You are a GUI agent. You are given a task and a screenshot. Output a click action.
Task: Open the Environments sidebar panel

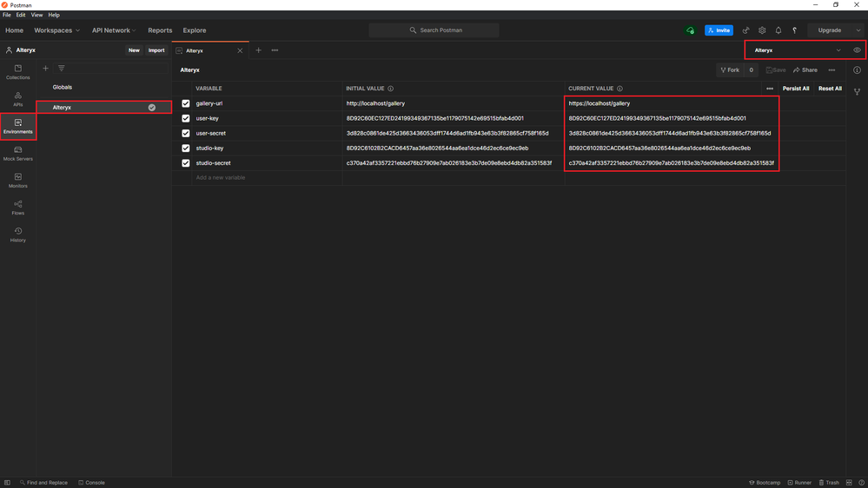(17, 126)
